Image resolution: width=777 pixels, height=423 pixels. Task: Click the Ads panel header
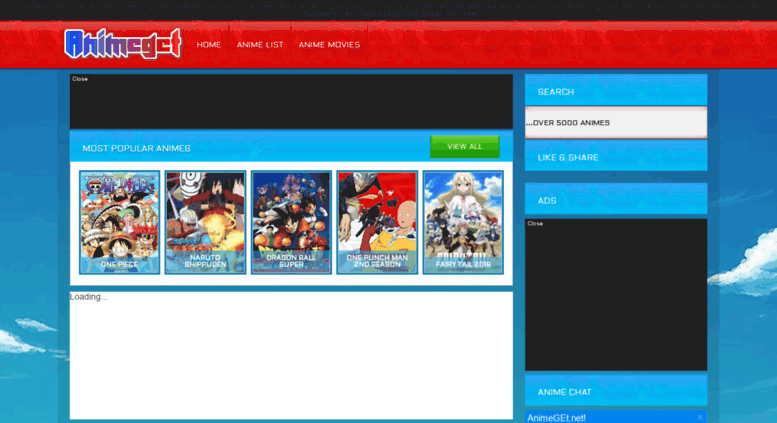coord(616,199)
